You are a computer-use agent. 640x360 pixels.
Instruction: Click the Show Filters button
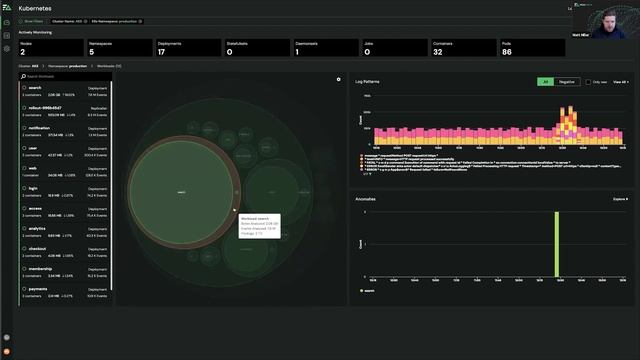click(x=31, y=21)
